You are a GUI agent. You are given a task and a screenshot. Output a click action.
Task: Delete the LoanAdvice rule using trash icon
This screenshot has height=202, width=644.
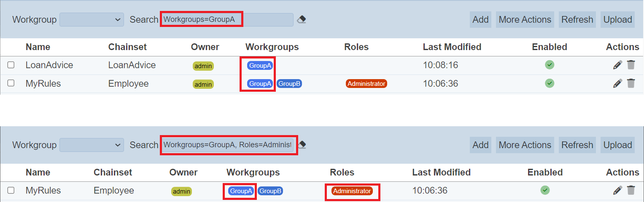pyautogui.click(x=631, y=65)
